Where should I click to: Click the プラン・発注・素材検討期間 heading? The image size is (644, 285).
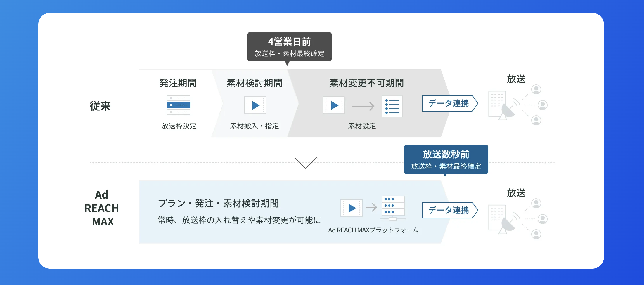218,203
